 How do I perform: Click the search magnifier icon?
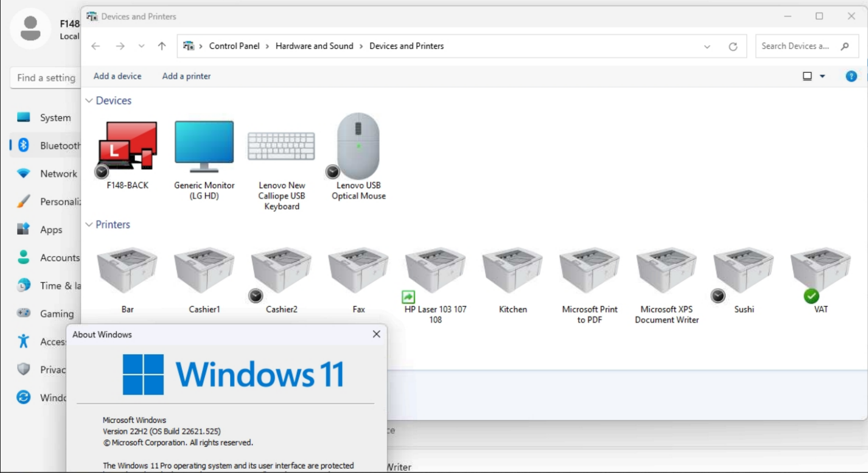tap(844, 46)
